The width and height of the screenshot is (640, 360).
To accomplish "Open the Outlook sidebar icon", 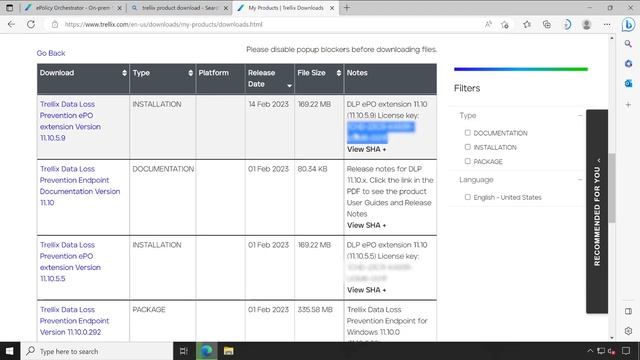I will point(628,83).
